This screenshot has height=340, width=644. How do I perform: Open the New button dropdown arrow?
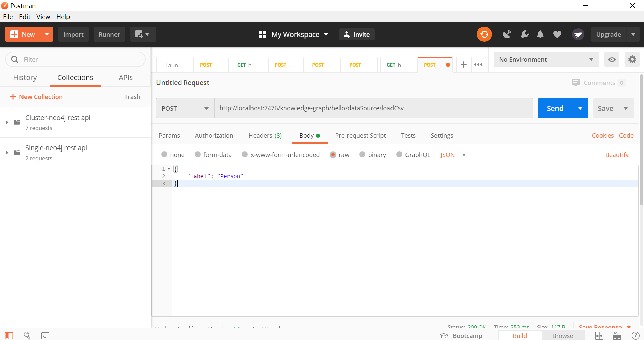[47, 34]
